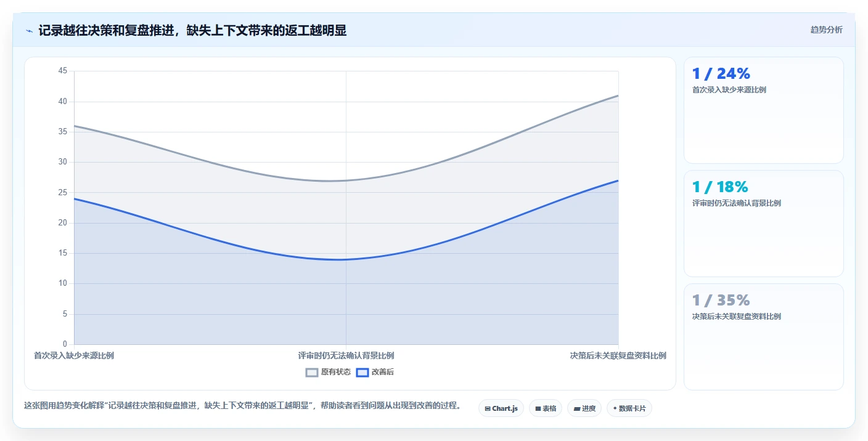Screen dimensions: 868x441
Task: Click the blue 改善后 legend swatch
Action: (362, 372)
